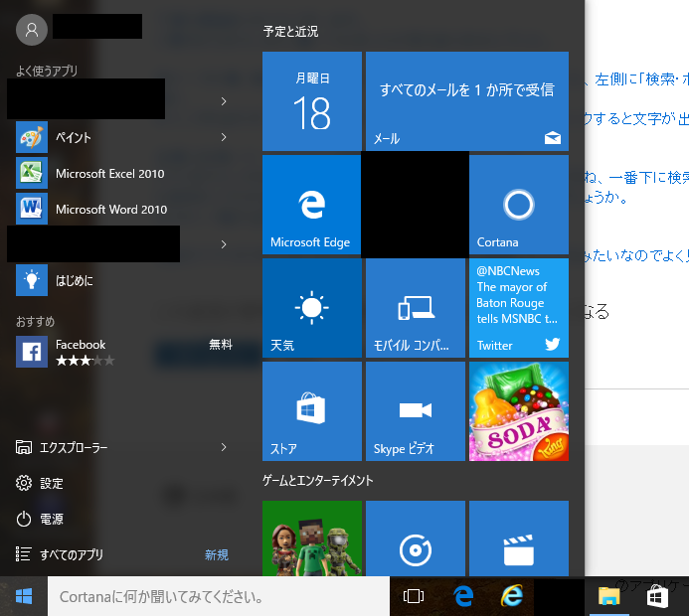Open the Paint (ペイント) app icon

pyautogui.click(x=32, y=137)
